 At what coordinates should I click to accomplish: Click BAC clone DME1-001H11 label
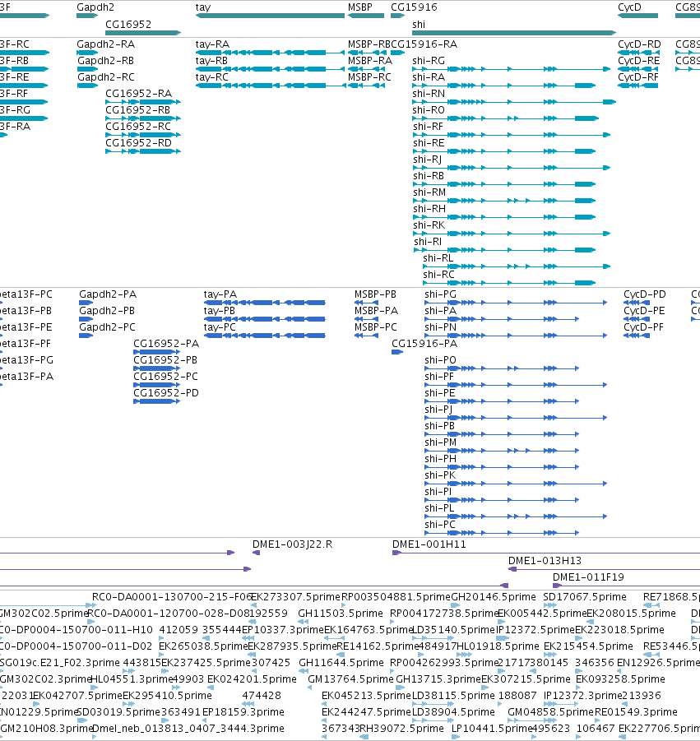429,544
